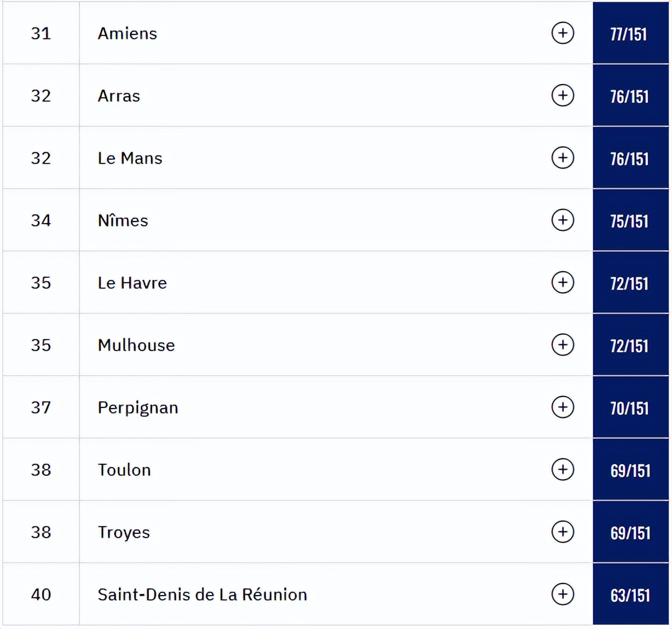
Task: Open Toulon details plus icon
Action: (x=563, y=469)
